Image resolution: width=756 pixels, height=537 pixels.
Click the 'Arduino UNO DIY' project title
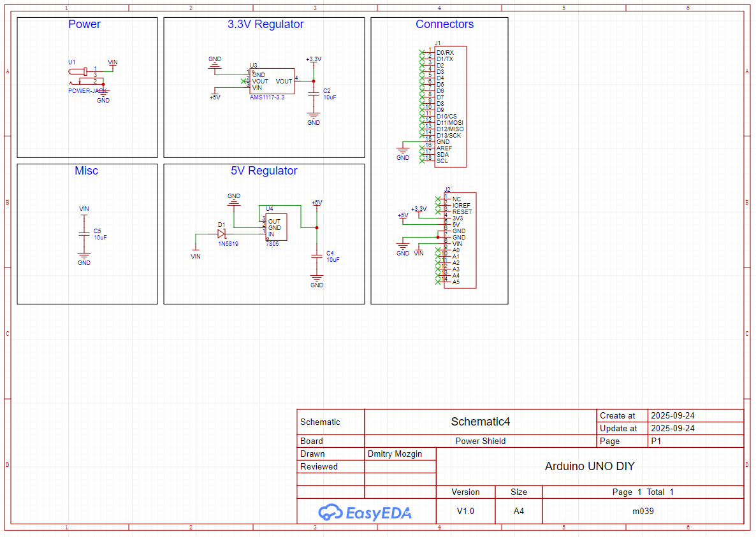point(590,466)
